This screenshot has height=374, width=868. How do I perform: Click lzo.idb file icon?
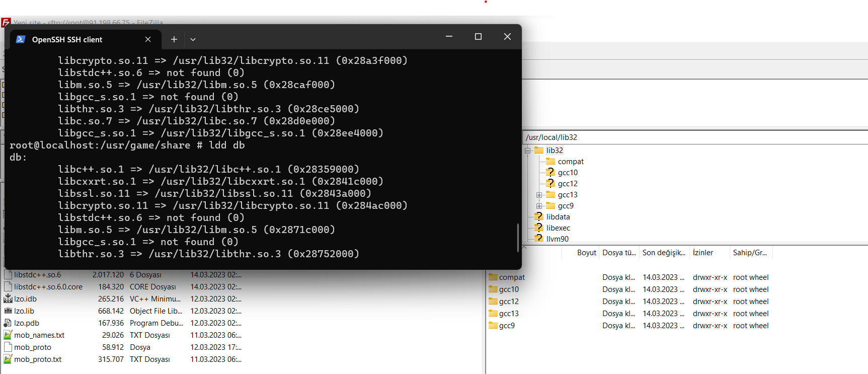(8, 299)
